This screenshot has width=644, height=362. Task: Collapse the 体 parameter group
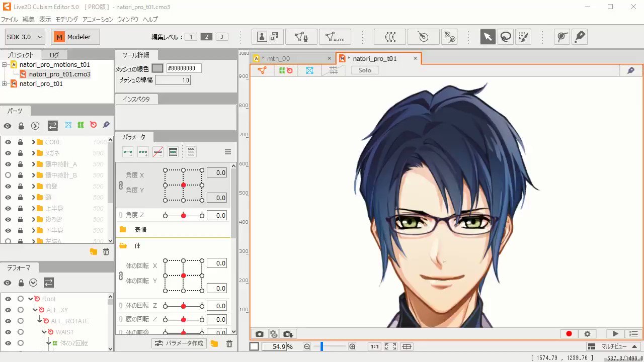(123, 246)
